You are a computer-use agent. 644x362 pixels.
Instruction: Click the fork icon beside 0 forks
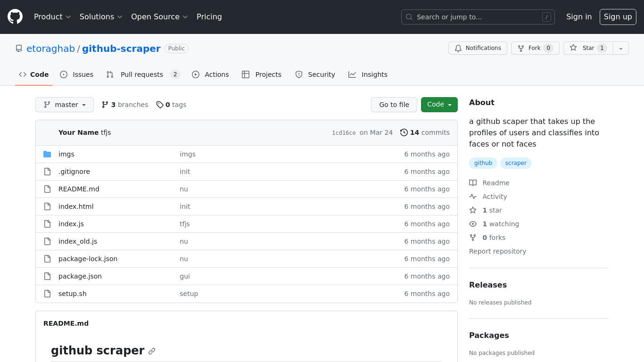473,238
